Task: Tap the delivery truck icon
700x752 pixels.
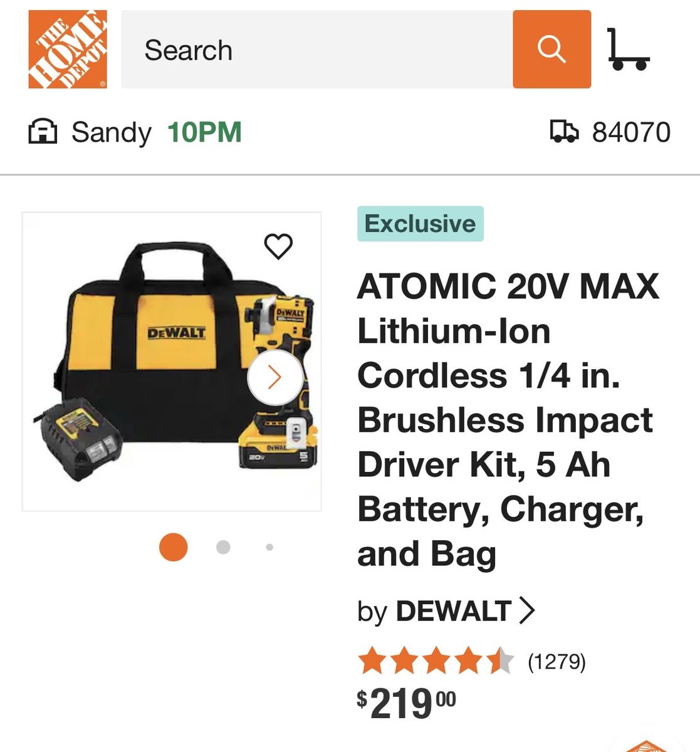Action: 564,132
